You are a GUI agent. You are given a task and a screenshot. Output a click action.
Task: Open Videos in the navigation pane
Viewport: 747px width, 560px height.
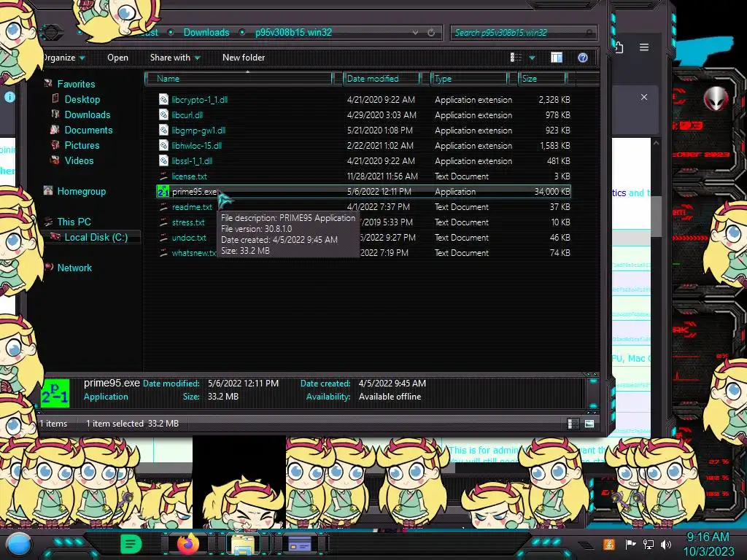[x=79, y=160]
